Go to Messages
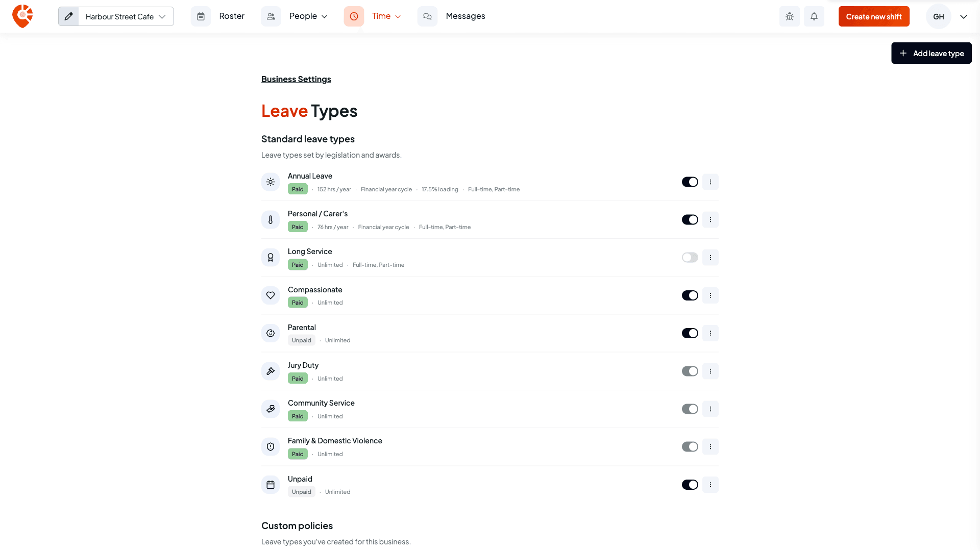Viewport: 980px width, 551px height. (465, 16)
